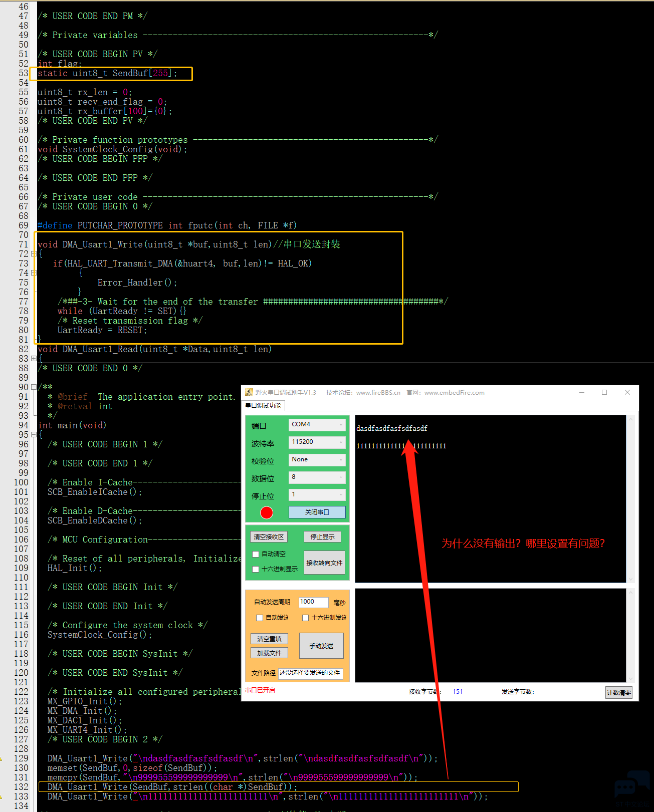This screenshot has width=654, height=812.
Task: Open the 校验位 None dropdown
Action: [x=317, y=460]
